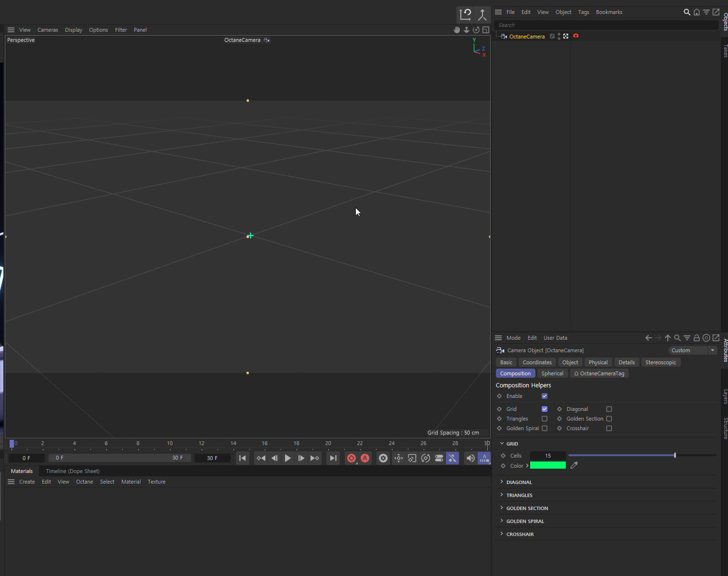The width and height of the screenshot is (728, 576).
Task: Click the viewport zoom arrow icon
Action: [x=467, y=30]
